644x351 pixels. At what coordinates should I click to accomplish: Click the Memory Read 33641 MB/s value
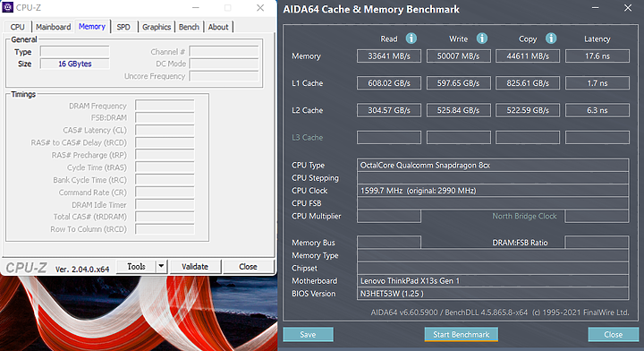point(389,56)
